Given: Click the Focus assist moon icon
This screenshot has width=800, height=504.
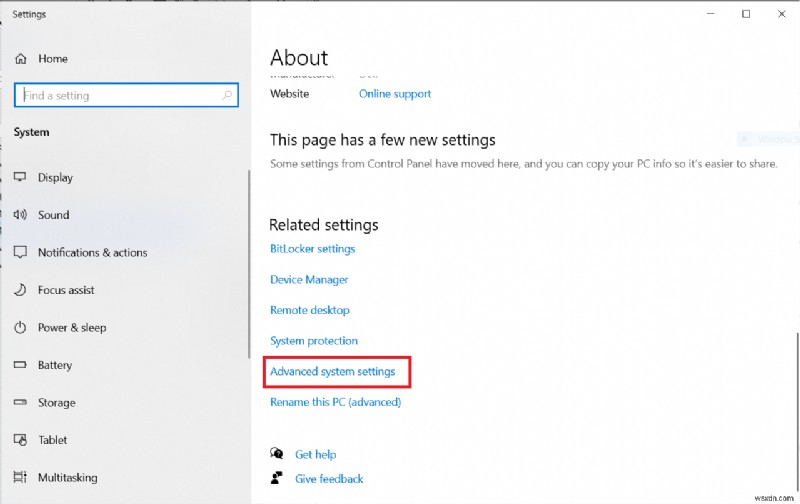Looking at the screenshot, I should coord(20,290).
